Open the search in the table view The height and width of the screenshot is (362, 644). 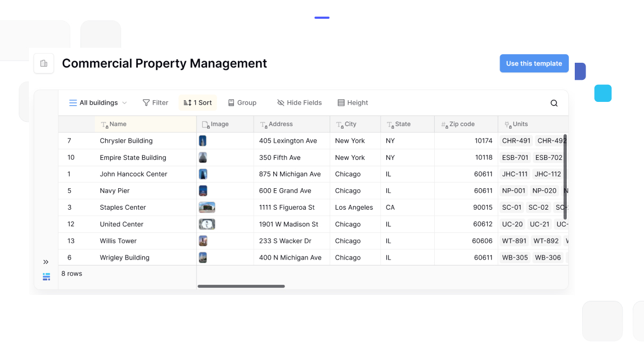tap(554, 102)
